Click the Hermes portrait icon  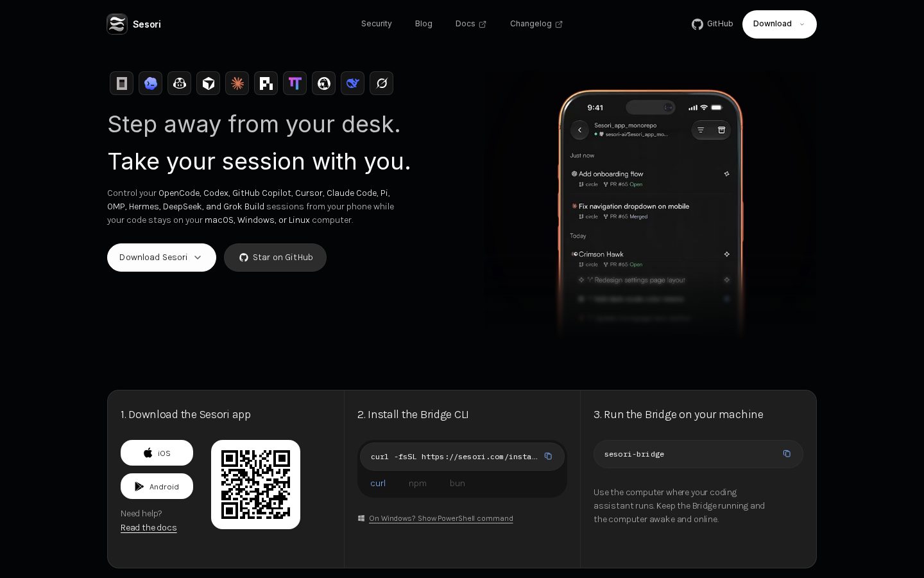(323, 83)
